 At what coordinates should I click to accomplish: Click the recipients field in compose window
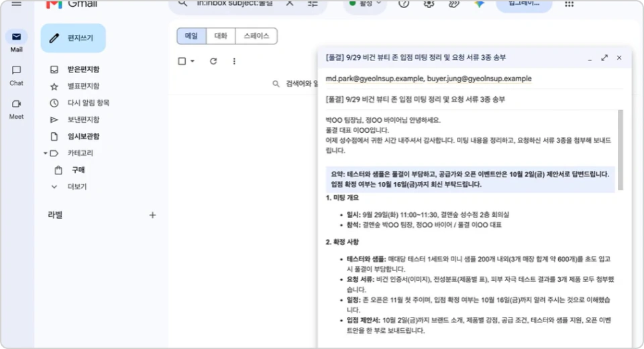click(x=474, y=79)
